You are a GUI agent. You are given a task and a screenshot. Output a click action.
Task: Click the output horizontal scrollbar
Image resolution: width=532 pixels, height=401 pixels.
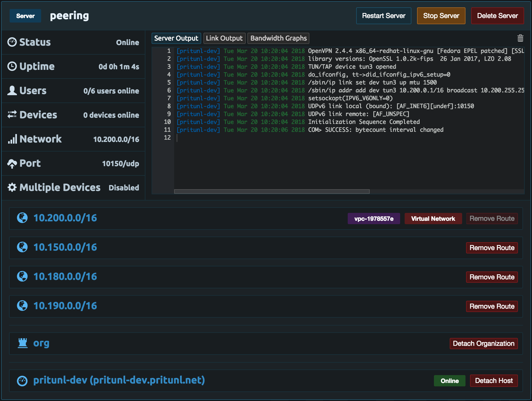[x=272, y=191]
